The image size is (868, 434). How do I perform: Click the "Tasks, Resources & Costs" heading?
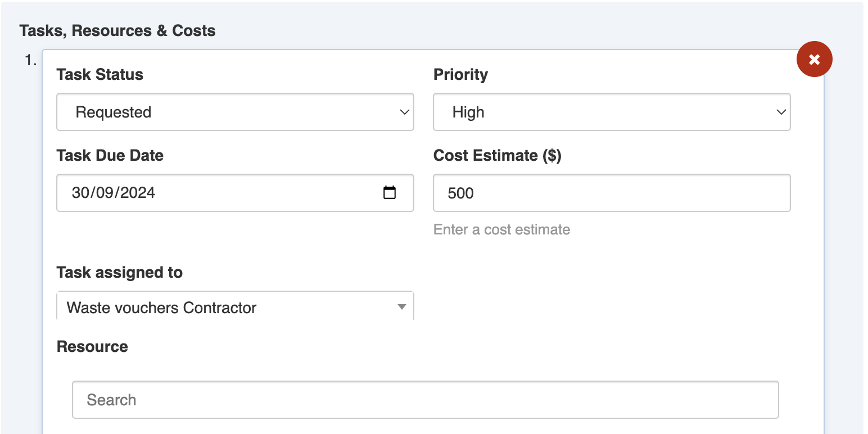coord(117,30)
